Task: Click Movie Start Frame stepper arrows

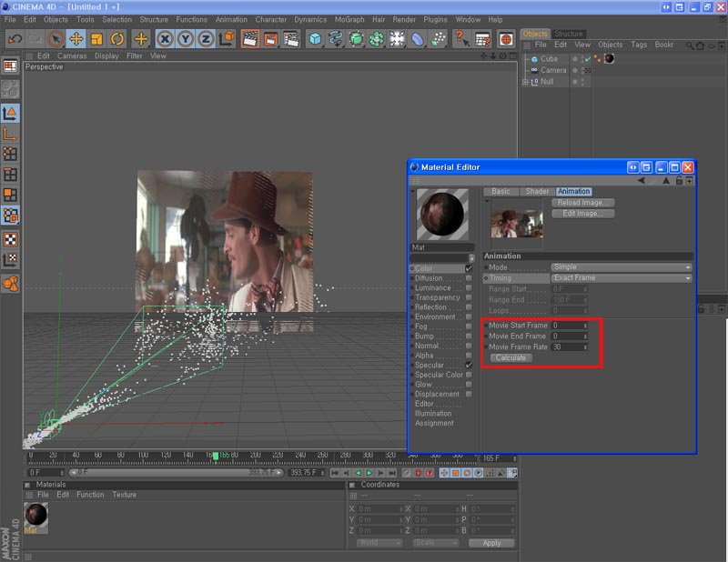Action: coord(585,326)
